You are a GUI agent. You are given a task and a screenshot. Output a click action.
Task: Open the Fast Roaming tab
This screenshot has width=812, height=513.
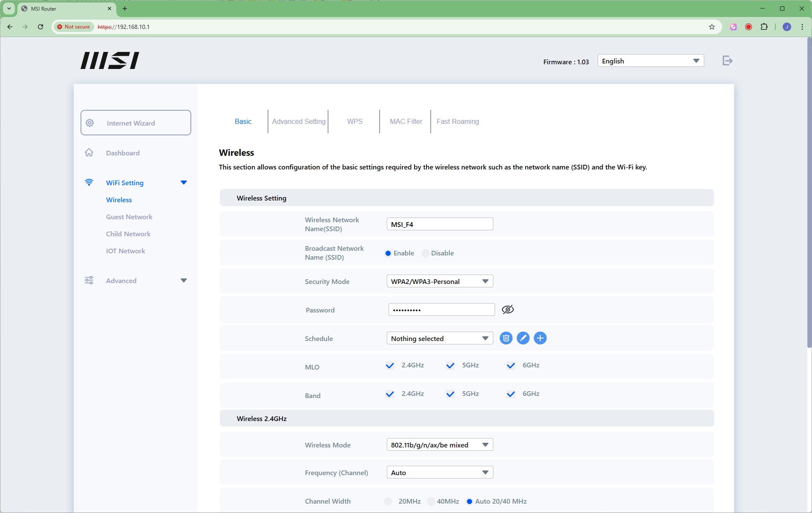pos(458,121)
